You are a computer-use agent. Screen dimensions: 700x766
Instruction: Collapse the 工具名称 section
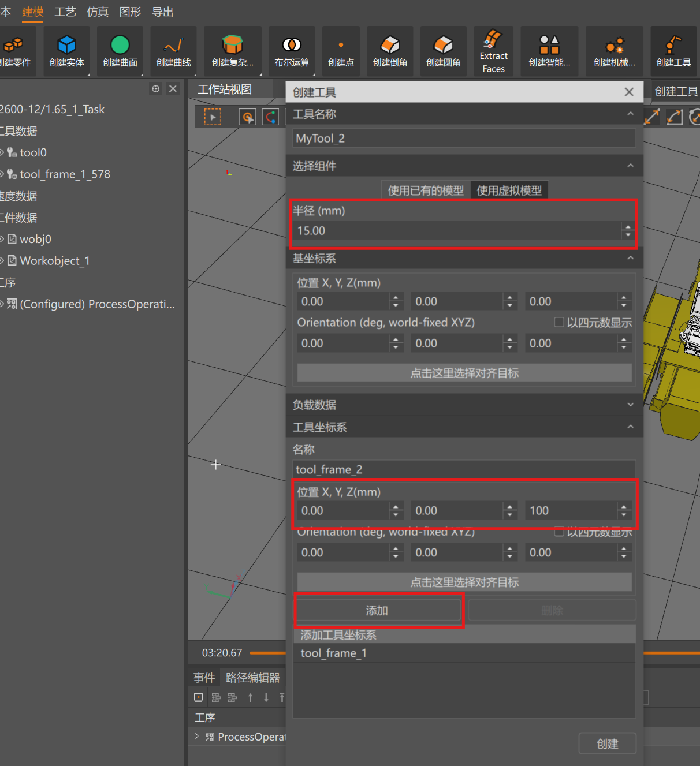[630, 114]
